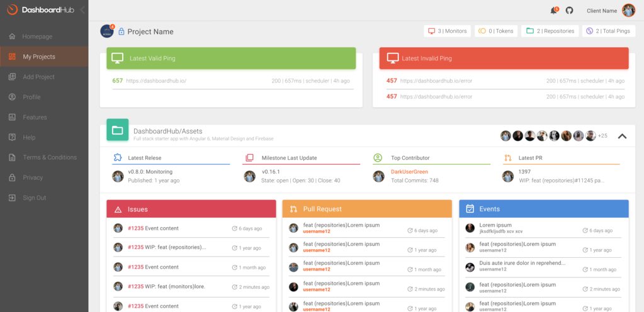Click the Events calendar icon

(x=470, y=209)
